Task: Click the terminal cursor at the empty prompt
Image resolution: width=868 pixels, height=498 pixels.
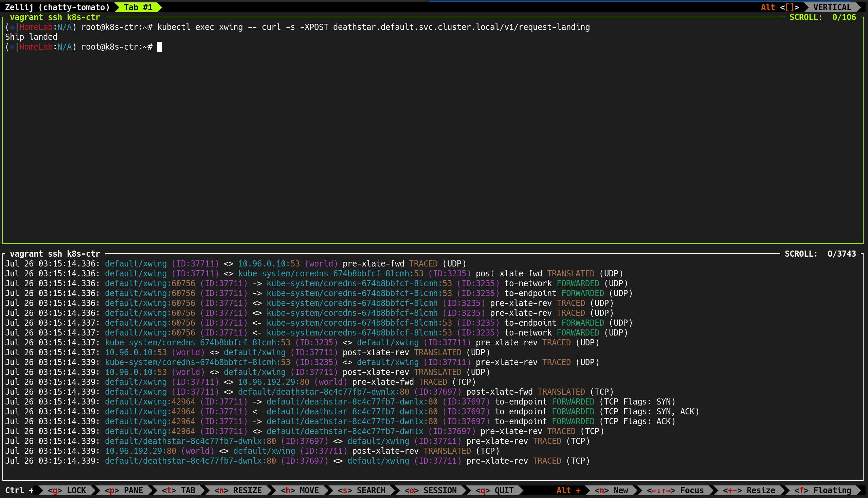Action: [160, 47]
